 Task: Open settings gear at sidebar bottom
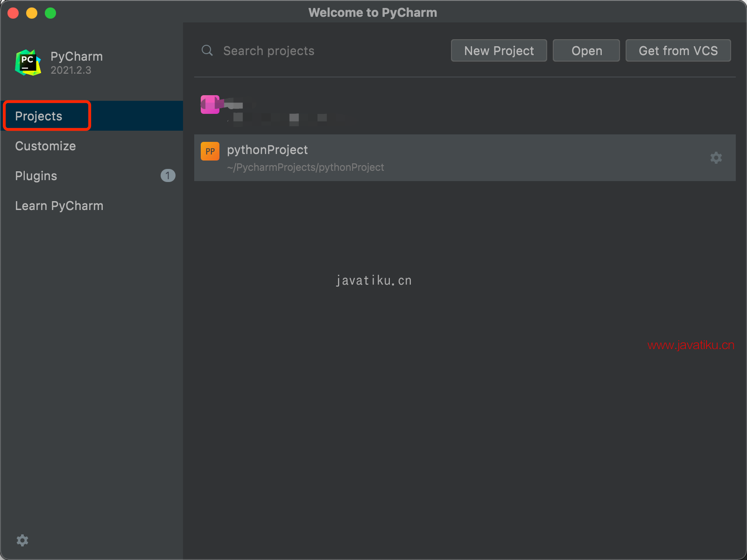point(22,540)
